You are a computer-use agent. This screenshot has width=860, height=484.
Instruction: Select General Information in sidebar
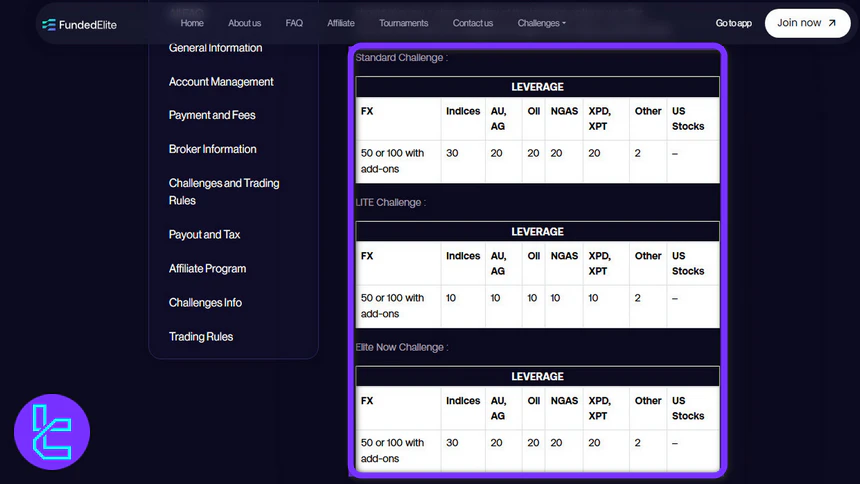(215, 48)
